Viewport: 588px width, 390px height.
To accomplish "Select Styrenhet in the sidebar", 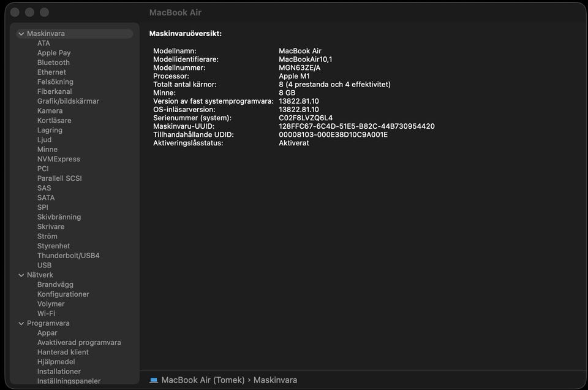I will click(53, 246).
